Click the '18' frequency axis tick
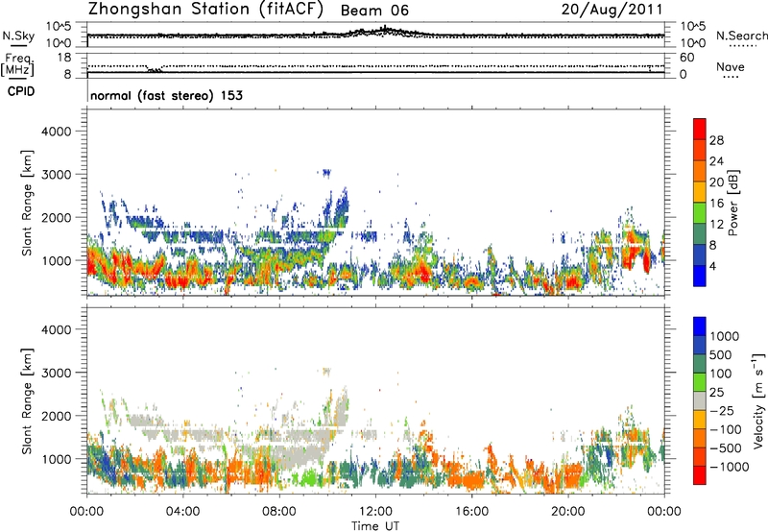Viewport: 768px width, 532px height. (64, 58)
